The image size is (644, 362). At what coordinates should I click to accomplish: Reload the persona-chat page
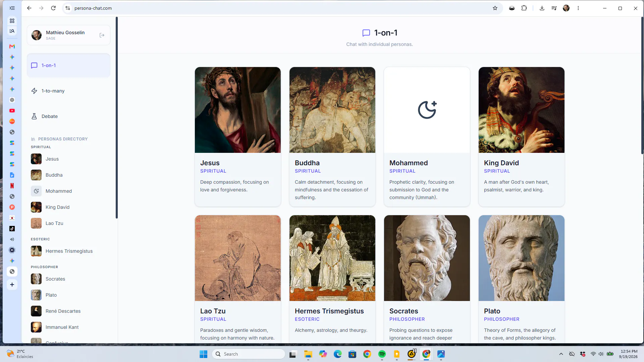[x=53, y=8]
